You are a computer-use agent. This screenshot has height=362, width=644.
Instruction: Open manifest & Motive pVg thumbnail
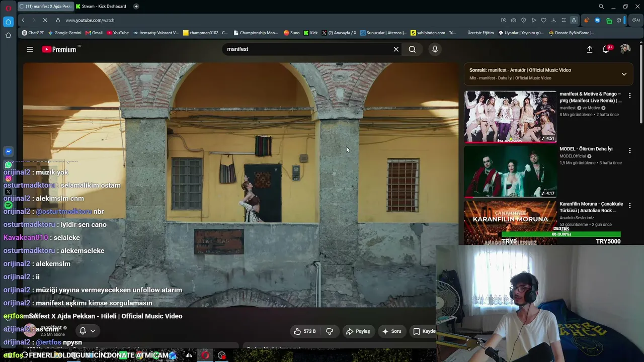click(510, 117)
